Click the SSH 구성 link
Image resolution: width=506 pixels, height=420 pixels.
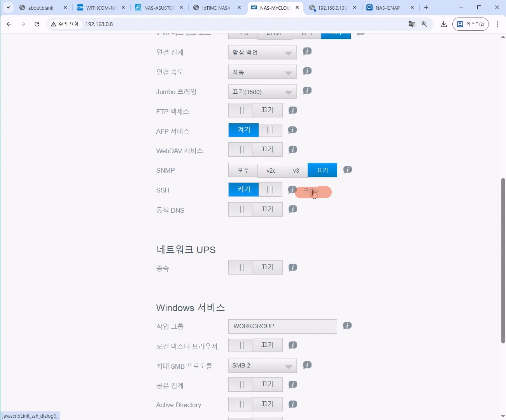coord(312,191)
